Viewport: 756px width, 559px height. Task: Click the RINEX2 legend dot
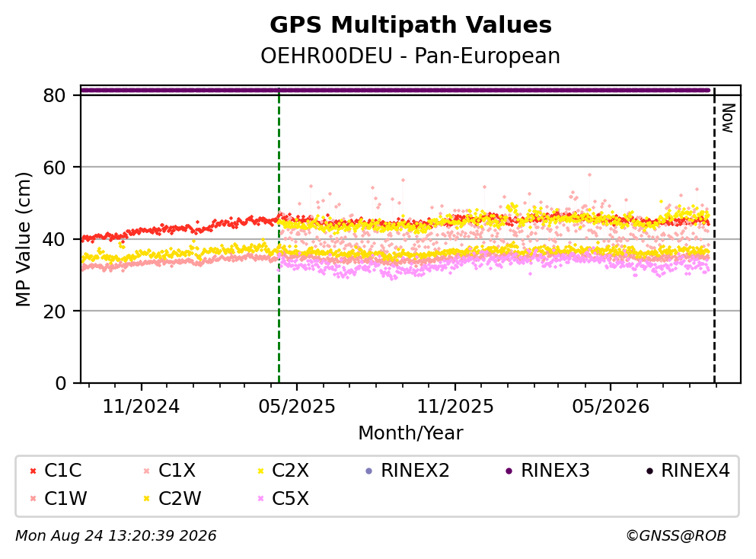click(368, 471)
